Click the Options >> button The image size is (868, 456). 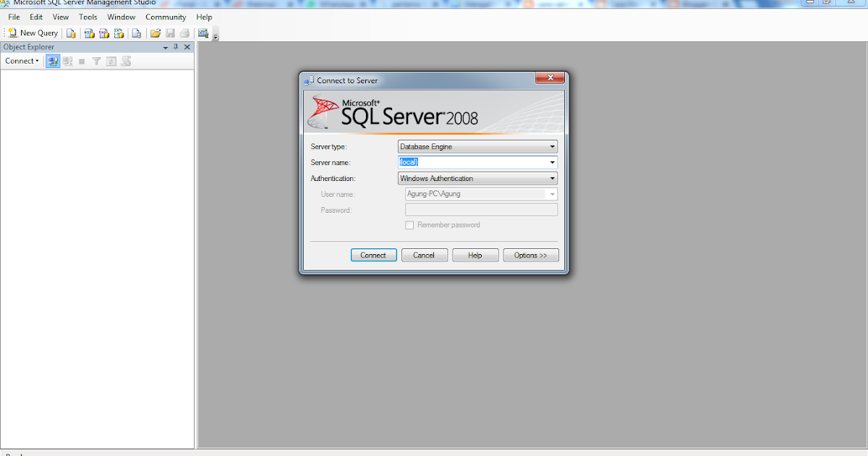tap(531, 255)
